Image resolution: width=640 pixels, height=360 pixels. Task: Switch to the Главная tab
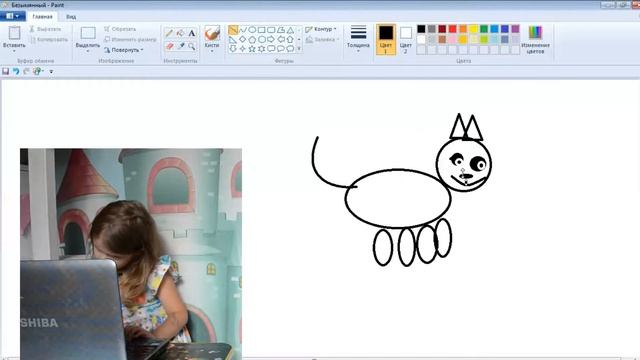click(x=42, y=17)
